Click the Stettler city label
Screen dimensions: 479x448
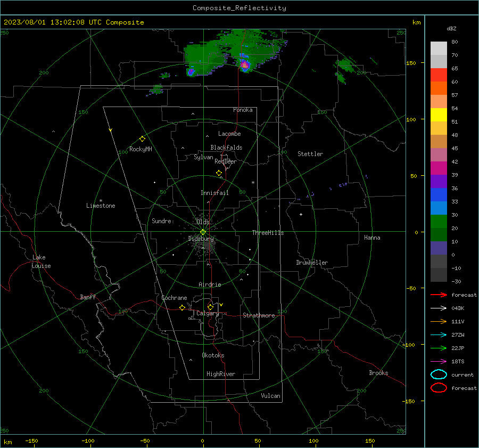(x=310, y=154)
